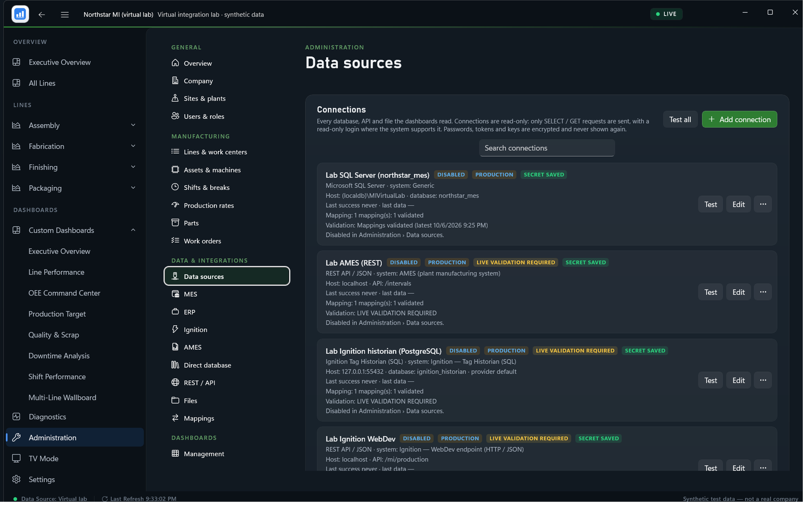Open Shifts & breaks settings
Image resolution: width=812 pixels, height=511 pixels.
coord(227,188)
